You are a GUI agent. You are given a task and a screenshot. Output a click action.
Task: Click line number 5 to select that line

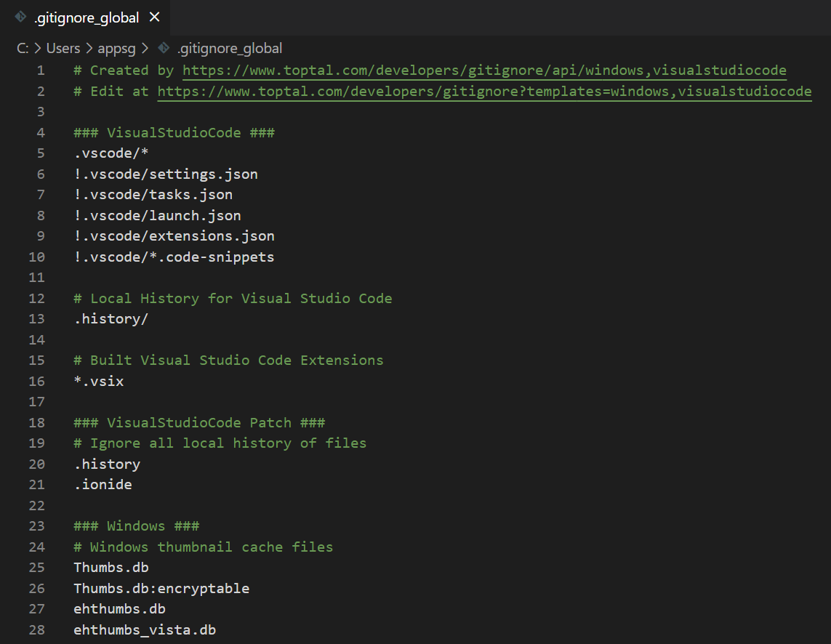coord(40,153)
